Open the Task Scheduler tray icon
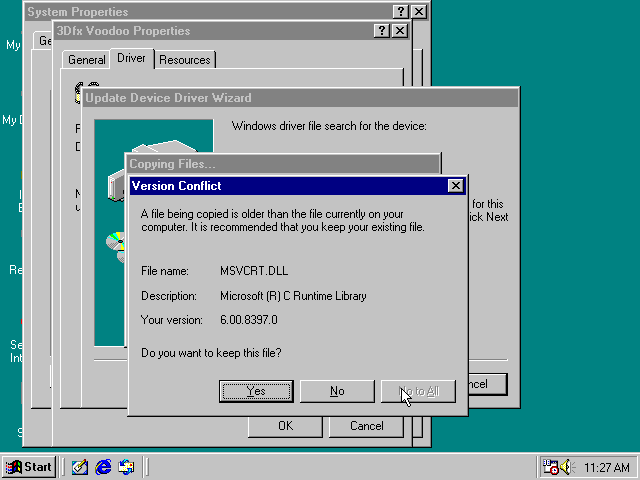Viewport: 640px width, 480px height. (550, 467)
